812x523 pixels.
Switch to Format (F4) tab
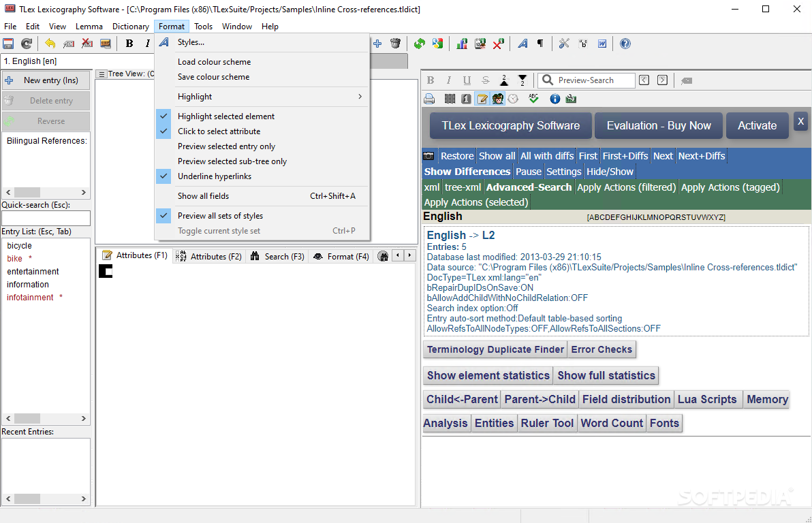pyautogui.click(x=341, y=256)
